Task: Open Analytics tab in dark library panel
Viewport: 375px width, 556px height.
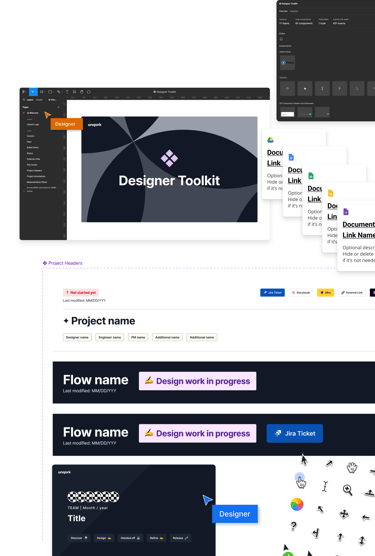Action: 294,11
